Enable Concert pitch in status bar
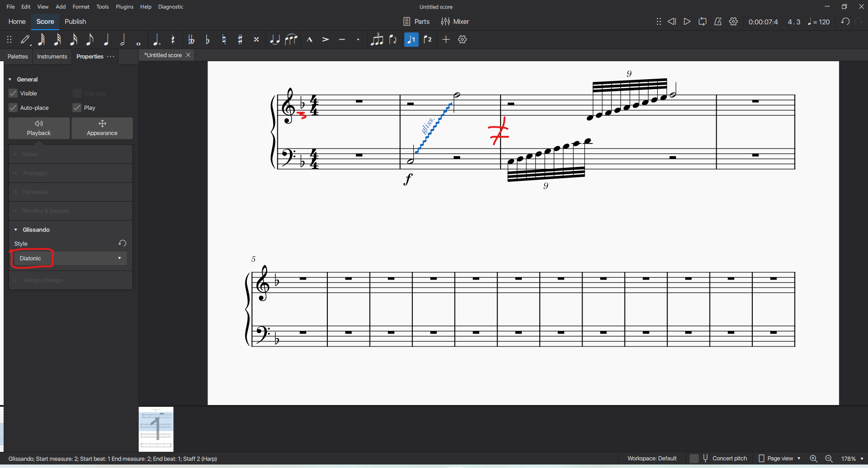The width and height of the screenshot is (868, 468). [x=695, y=459]
